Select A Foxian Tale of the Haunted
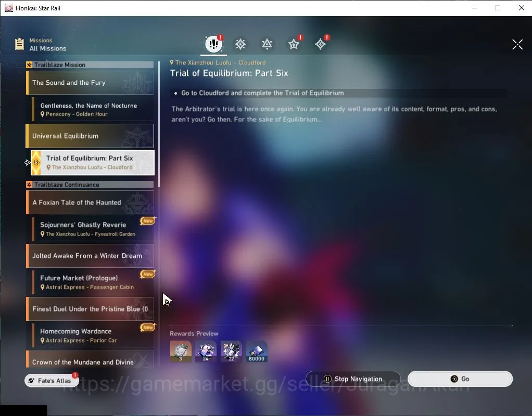This screenshot has width=532, height=416. (x=90, y=202)
